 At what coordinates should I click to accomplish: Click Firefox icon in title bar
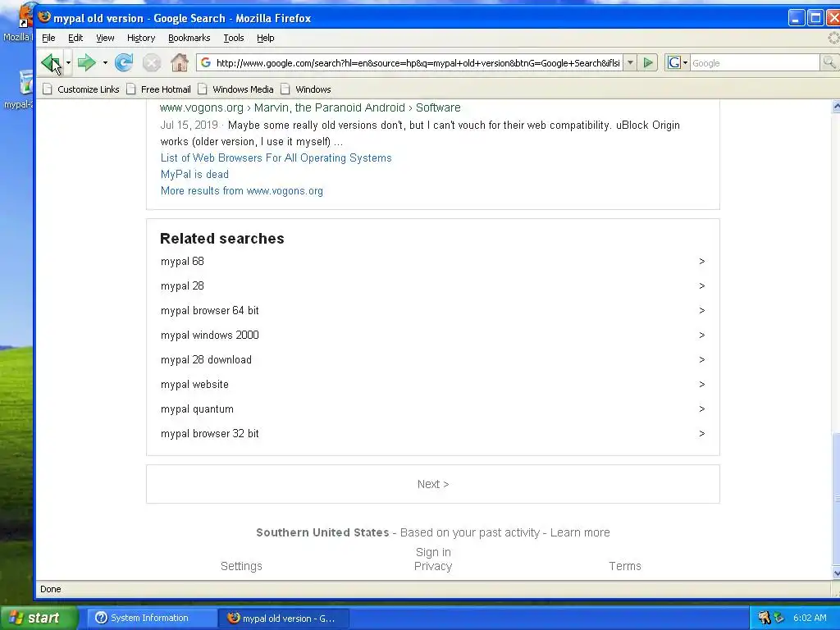pyautogui.click(x=44, y=17)
